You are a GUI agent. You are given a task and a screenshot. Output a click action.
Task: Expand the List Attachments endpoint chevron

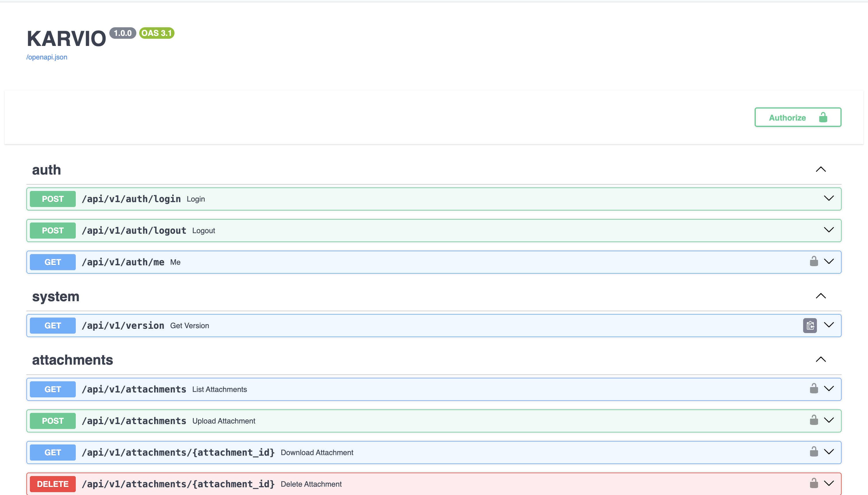click(x=829, y=388)
